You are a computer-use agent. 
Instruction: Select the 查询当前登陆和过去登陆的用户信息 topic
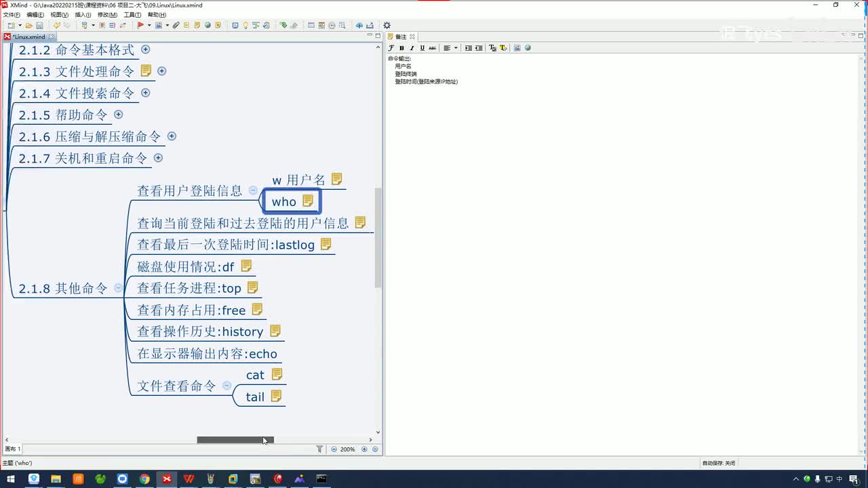(x=243, y=223)
